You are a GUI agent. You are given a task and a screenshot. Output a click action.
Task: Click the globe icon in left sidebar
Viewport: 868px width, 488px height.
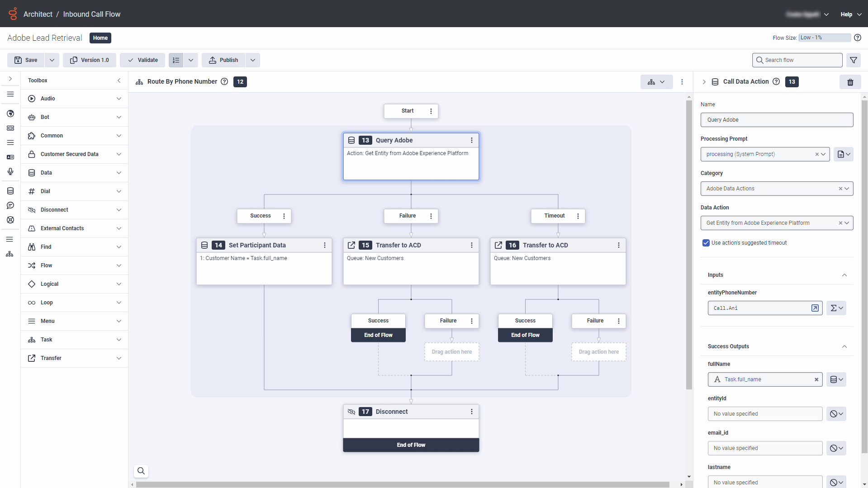[x=10, y=114]
